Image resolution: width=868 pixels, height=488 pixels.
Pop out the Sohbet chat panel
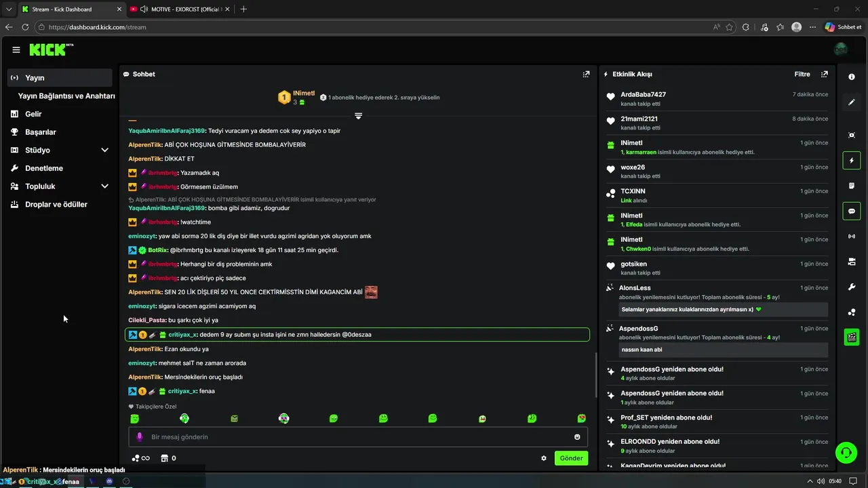586,74
